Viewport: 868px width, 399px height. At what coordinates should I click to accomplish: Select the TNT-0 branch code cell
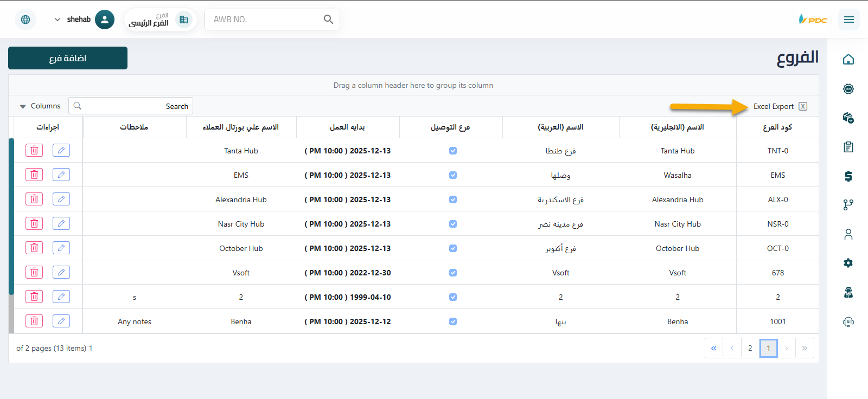[778, 151]
